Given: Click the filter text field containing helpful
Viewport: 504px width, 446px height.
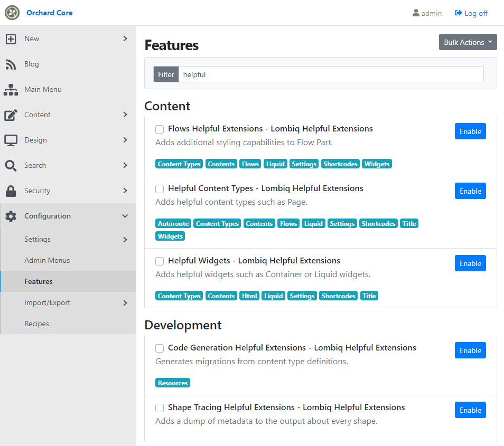Looking at the screenshot, I should click(331, 74).
